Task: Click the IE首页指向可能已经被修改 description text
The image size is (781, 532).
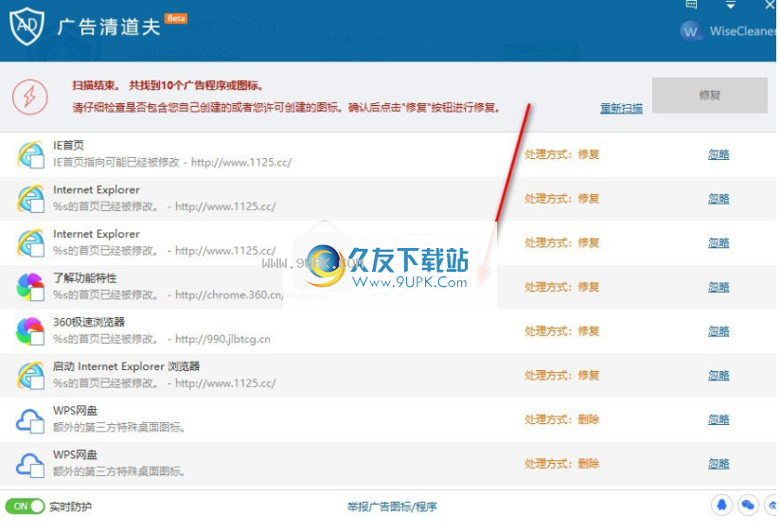Action: coord(172,163)
